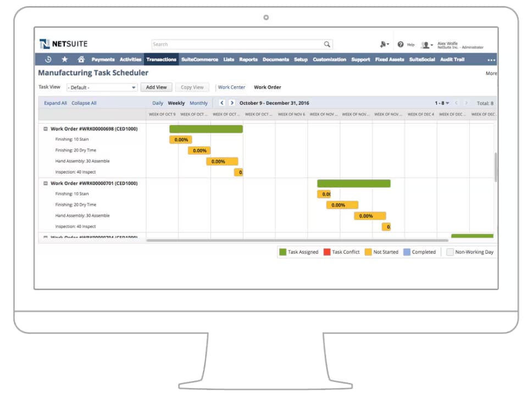Open the Task View Default dropdown

coord(102,87)
